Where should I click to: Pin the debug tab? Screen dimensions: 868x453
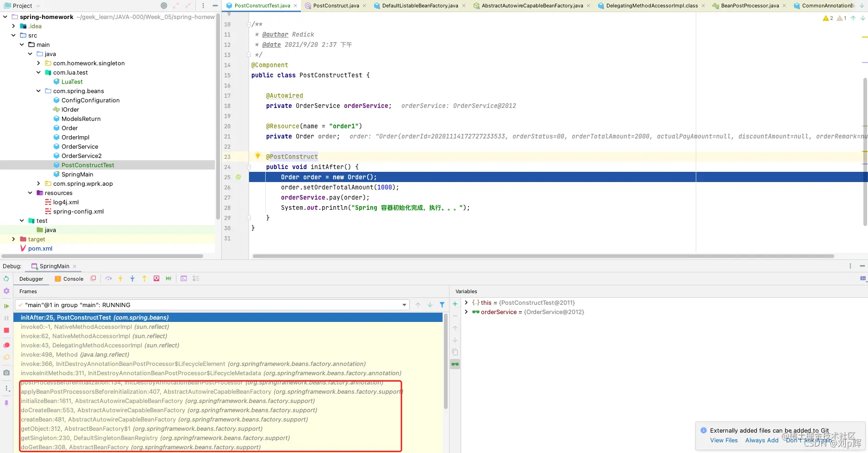point(6,403)
